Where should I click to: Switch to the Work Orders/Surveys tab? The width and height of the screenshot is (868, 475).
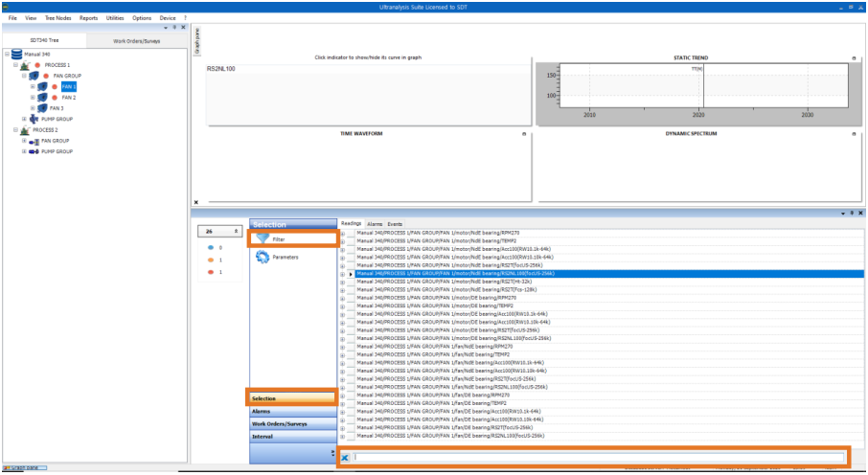pyautogui.click(x=137, y=41)
